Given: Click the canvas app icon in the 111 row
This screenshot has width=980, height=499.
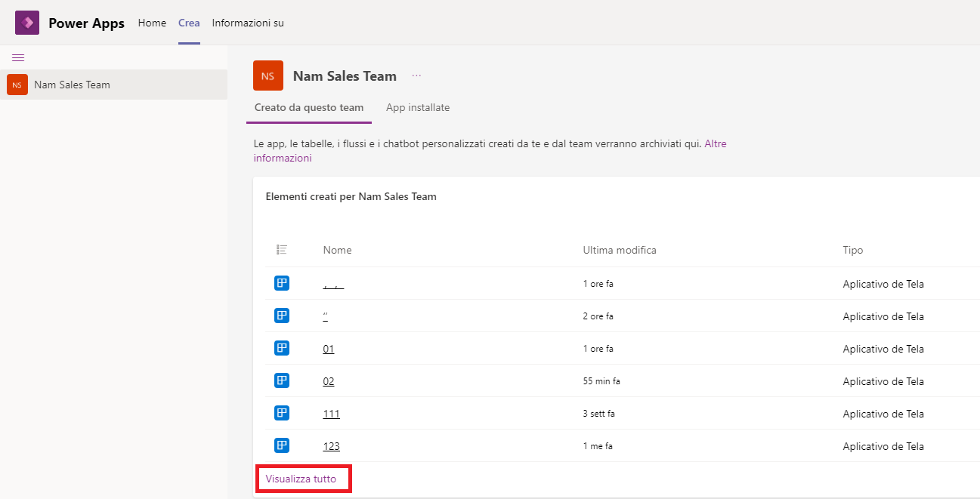Looking at the screenshot, I should (282, 413).
